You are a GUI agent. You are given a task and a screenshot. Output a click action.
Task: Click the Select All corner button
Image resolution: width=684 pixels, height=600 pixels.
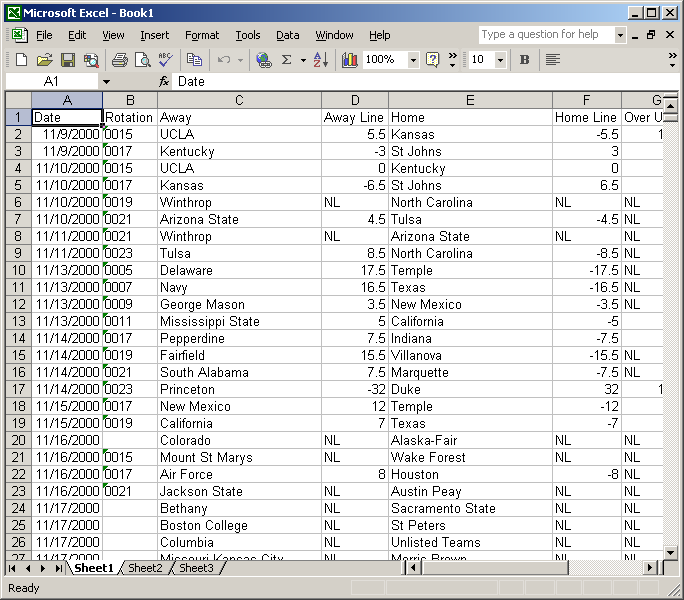(x=18, y=100)
